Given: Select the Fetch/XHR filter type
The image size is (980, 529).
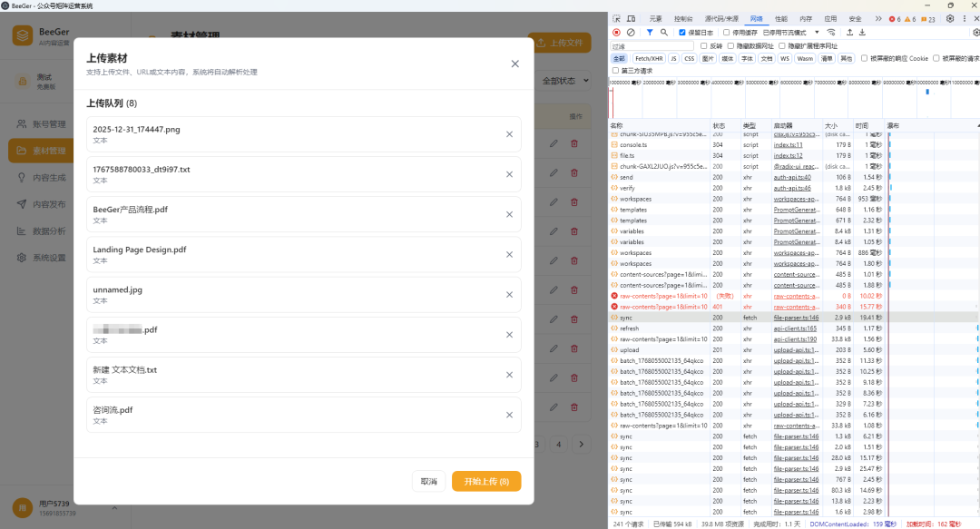Looking at the screenshot, I should pos(649,58).
